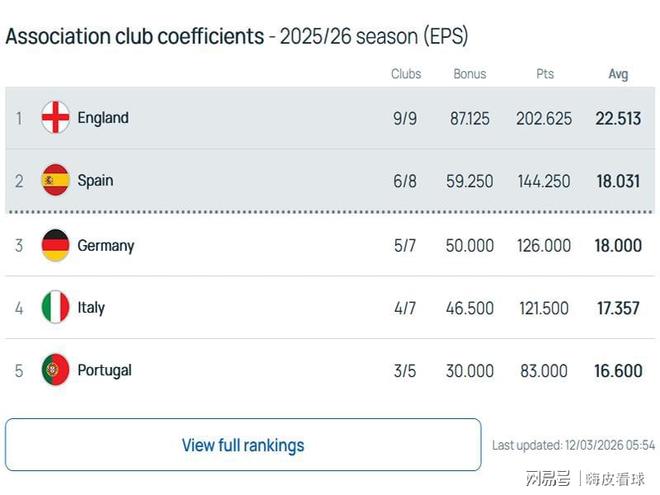The width and height of the screenshot is (660, 495).
Task: Select the Spain country name
Action: point(95,181)
